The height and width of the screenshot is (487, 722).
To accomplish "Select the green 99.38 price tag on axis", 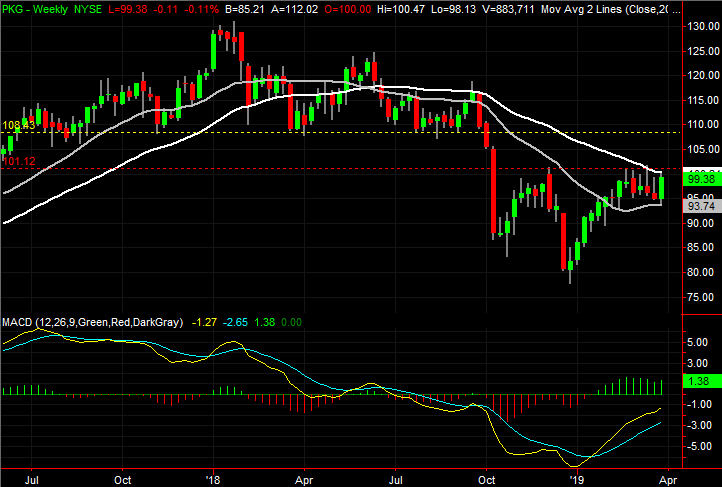I will pos(702,179).
